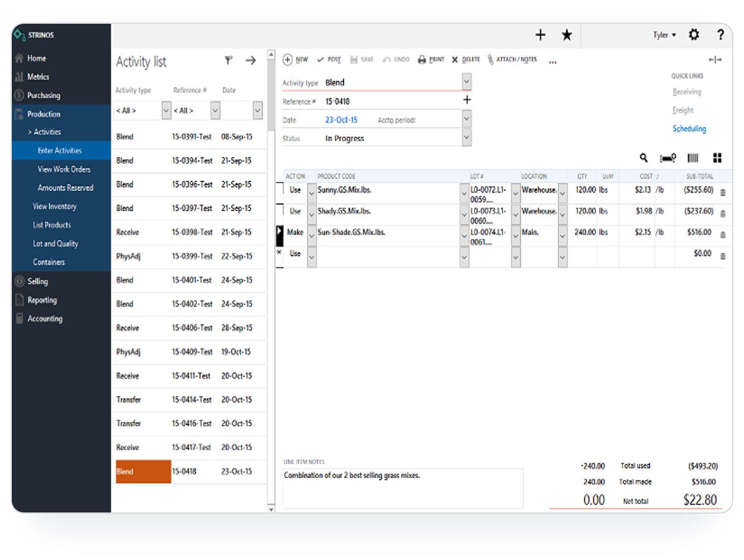Image resolution: width=744 pixels, height=560 pixels.
Task: Print the activity using the Print icon
Action: [x=431, y=59]
